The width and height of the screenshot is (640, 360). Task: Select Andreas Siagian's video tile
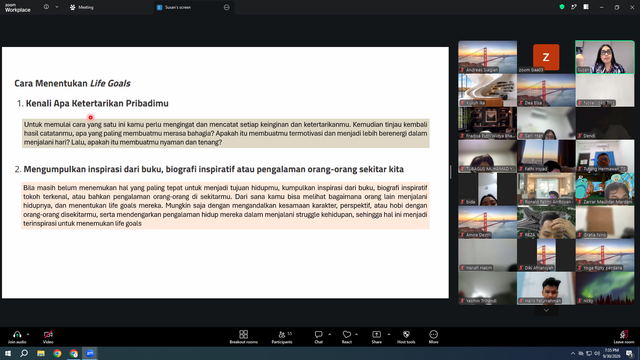click(487, 57)
